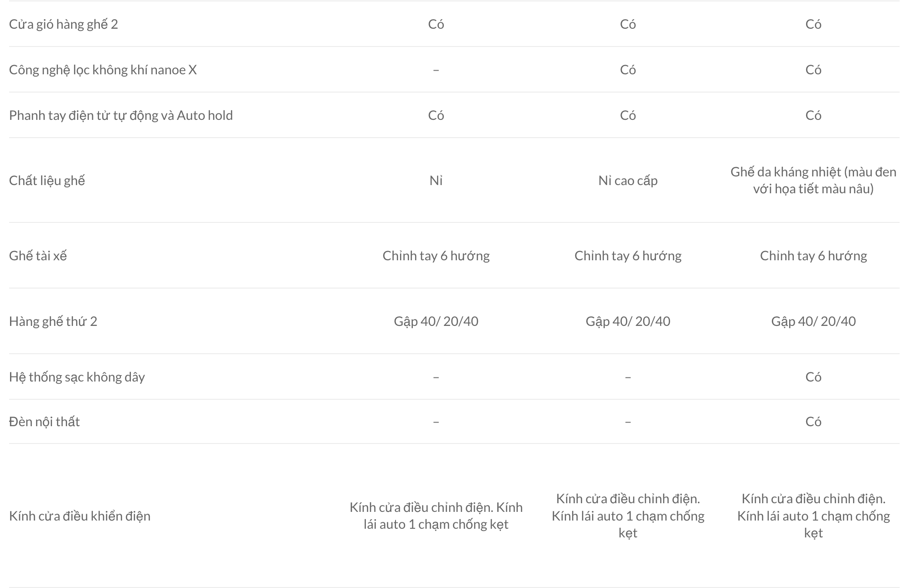Screen dimensions: 906x588
Task: Click the dash in the nanoe X row
Action: [436, 70]
